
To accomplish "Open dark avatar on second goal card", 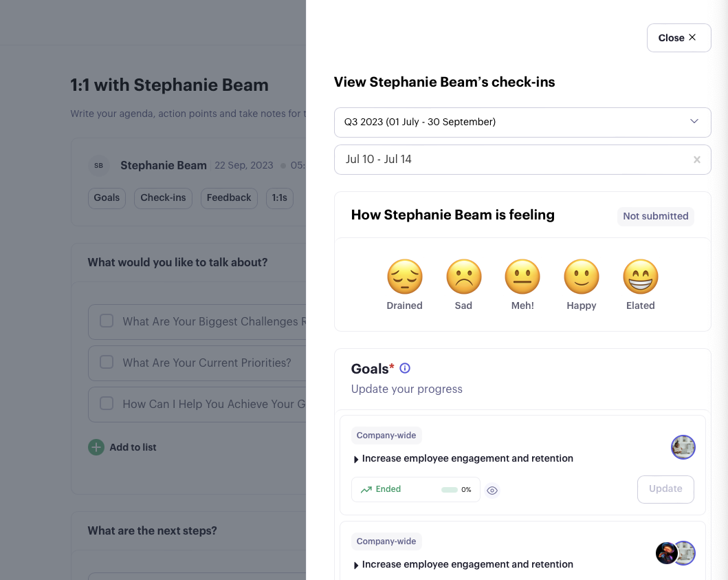I will point(666,553).
